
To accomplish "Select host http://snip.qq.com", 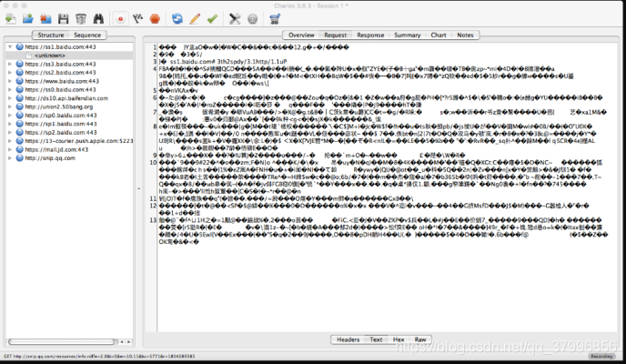I will [50, 158].
